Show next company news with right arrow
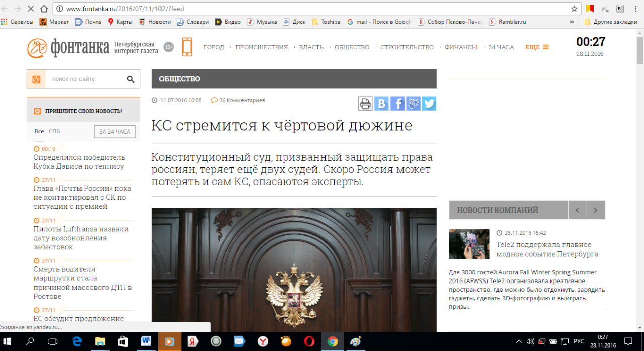 tap(596, 210)
